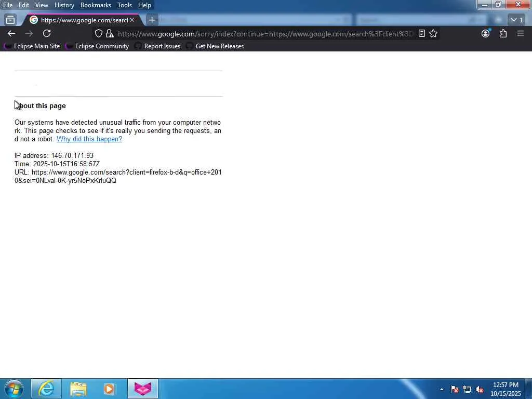Open the File menu

(7, 5)
